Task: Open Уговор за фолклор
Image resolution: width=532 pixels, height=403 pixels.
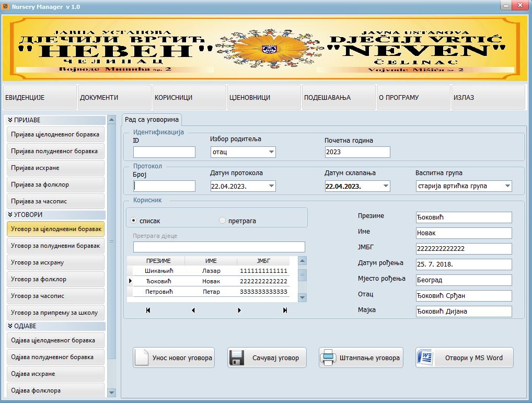Action: (55, 279)
